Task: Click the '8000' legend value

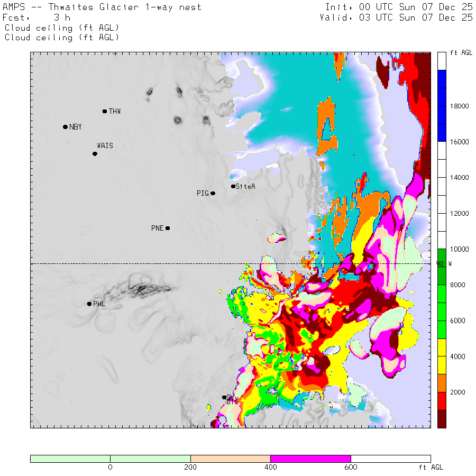Action: (x=457, y=285)
